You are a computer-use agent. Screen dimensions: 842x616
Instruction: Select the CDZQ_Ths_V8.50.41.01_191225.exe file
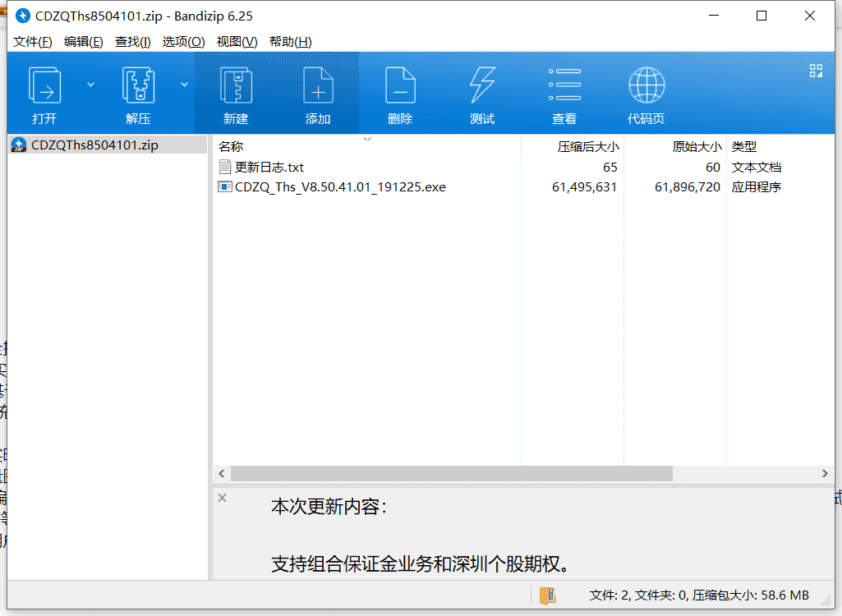340,187
